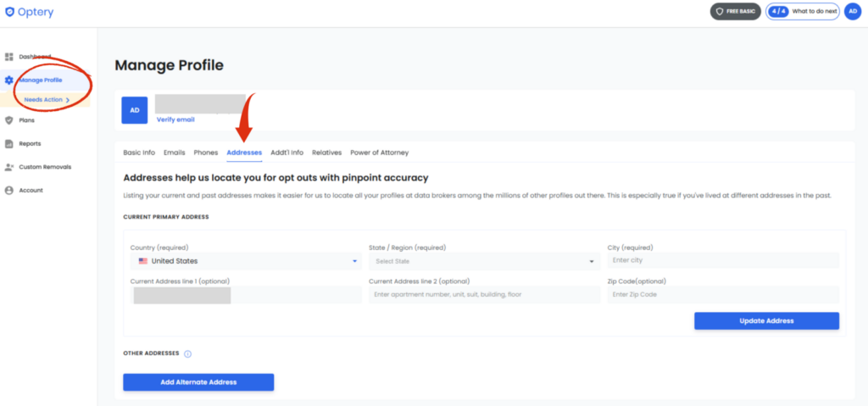Screen dimensions: 868x406
Task: Click the State dropdown arrow
Action: point(591,261)
